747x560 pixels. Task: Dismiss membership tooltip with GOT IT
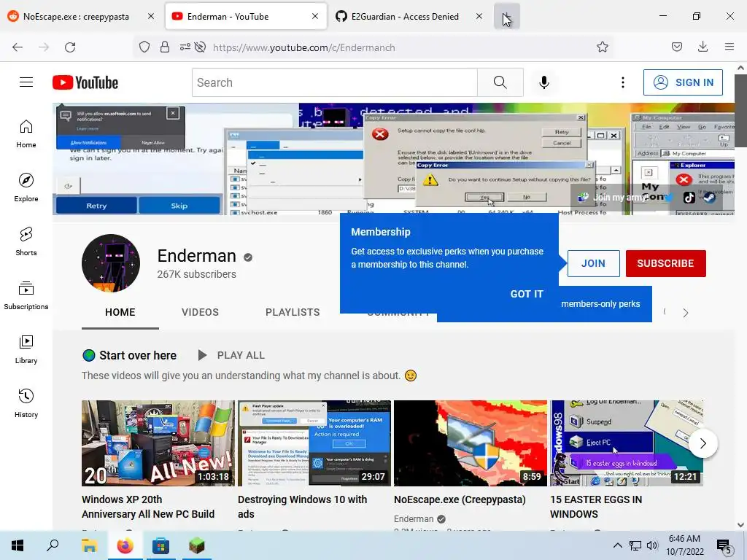(527, 294)
